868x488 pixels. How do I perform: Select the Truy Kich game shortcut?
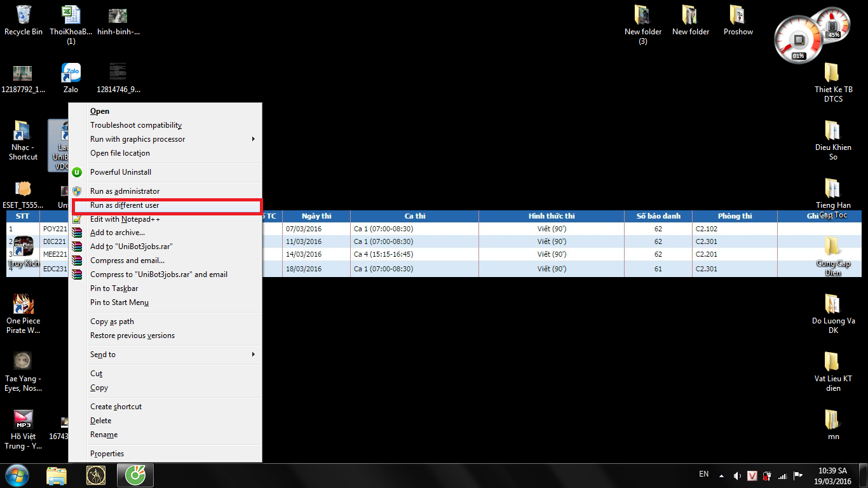click(x=24, y=252)
